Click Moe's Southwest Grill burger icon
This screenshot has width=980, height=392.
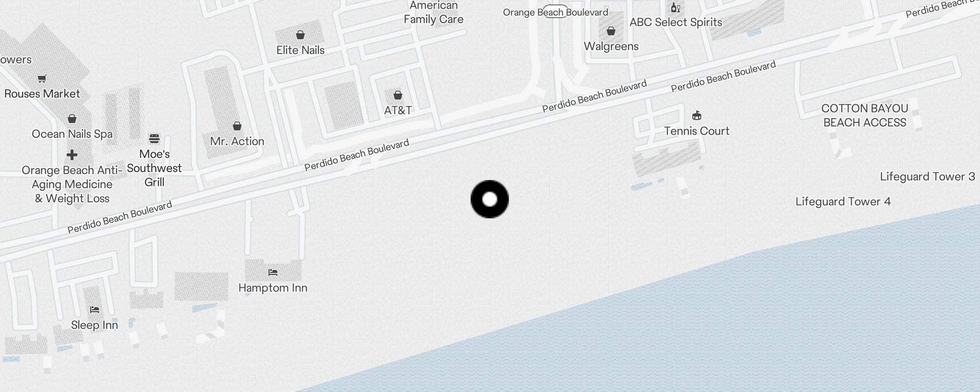154,139
